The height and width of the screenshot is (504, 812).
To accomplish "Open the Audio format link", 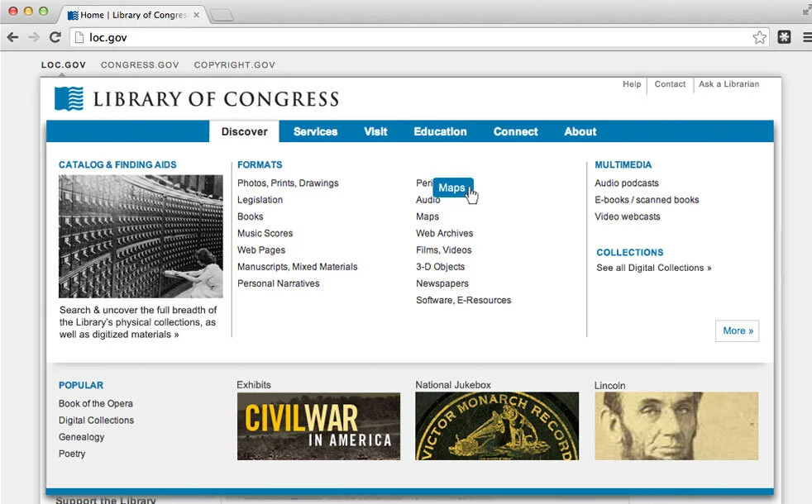I will [x=427, y=200].
